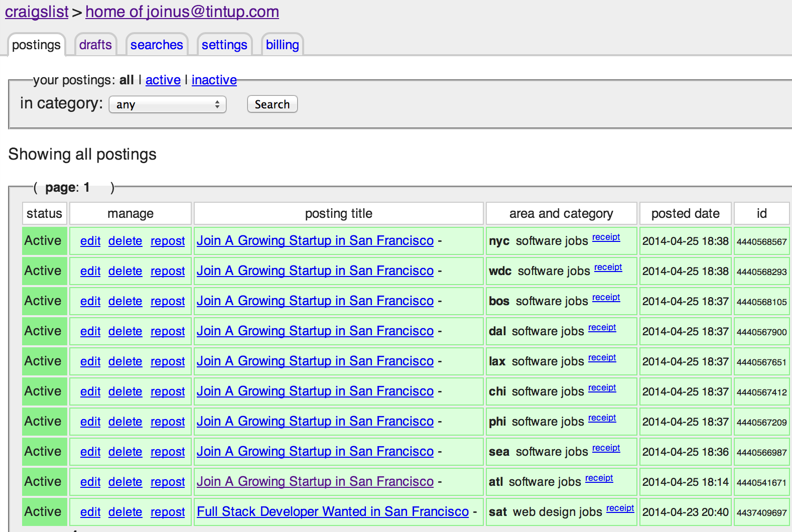792x532 pixels.
Task: Edit the phi software jobs posting
Action: click(x=90, y=422)
